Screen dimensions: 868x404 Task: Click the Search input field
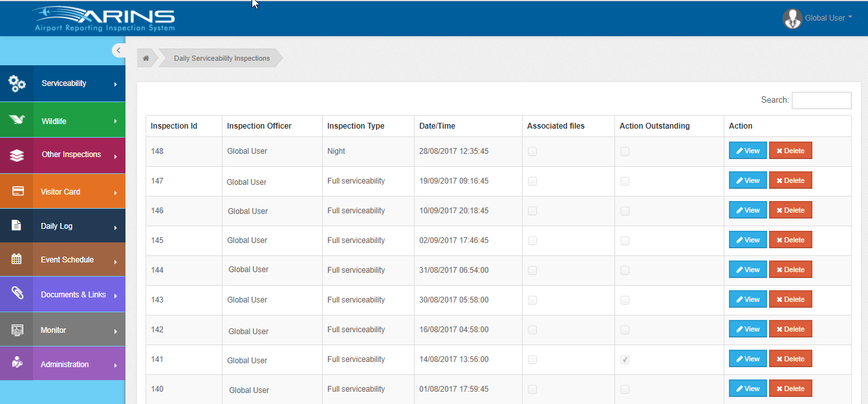point(821,100)
